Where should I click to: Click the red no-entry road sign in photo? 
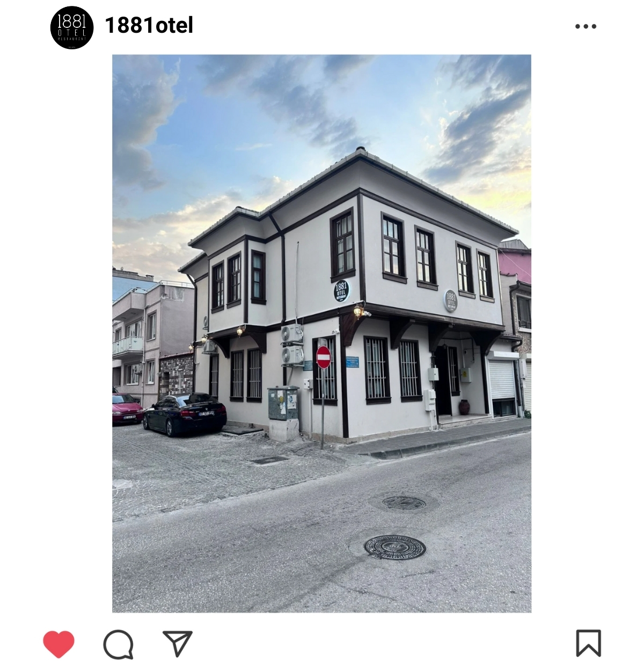click(323, 357)
